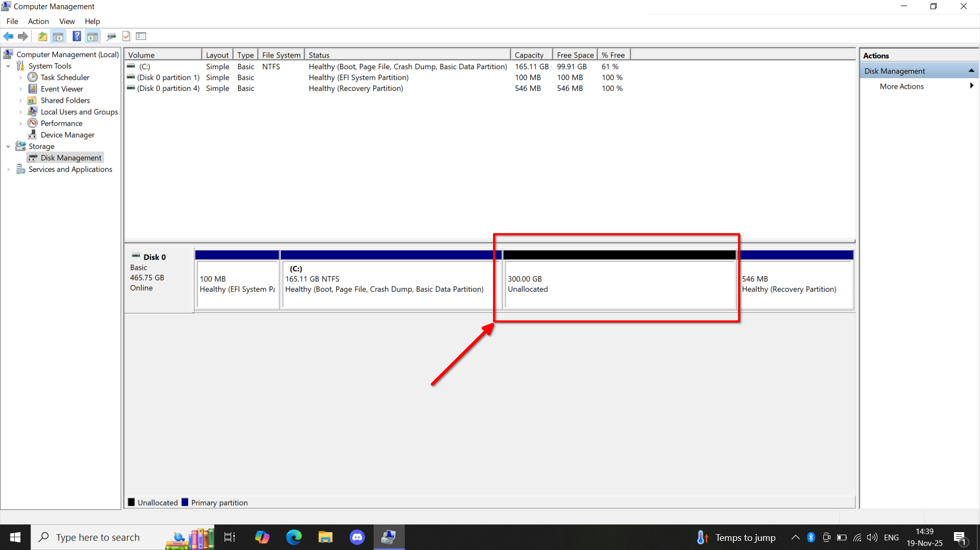The image size is (980, 550).
Task: Click the blue Help question mark icon
Action: point(77,36)
